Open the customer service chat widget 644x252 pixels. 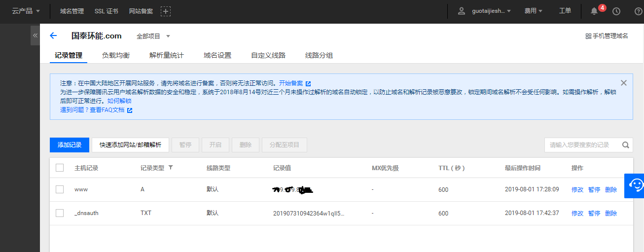coord(635,185)
